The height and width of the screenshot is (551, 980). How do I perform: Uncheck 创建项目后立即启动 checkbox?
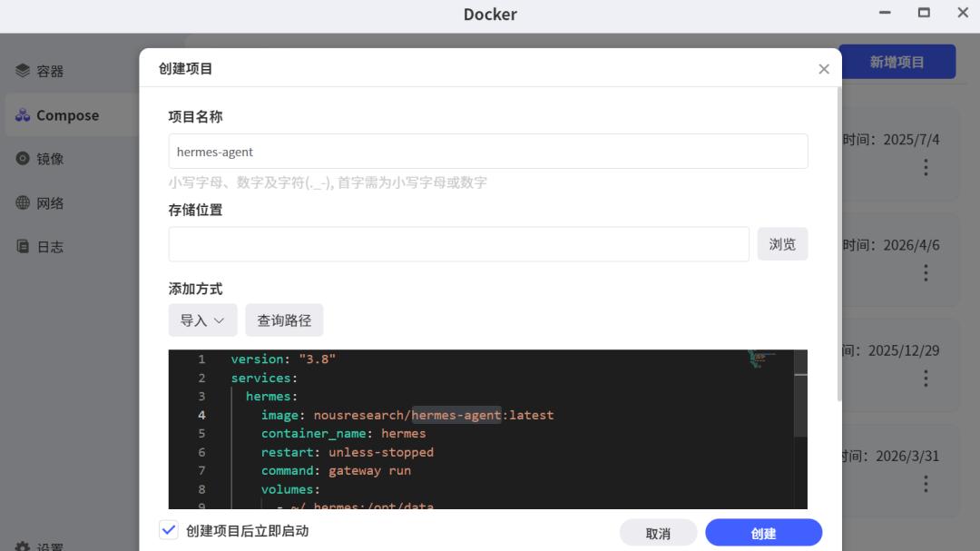169,530
